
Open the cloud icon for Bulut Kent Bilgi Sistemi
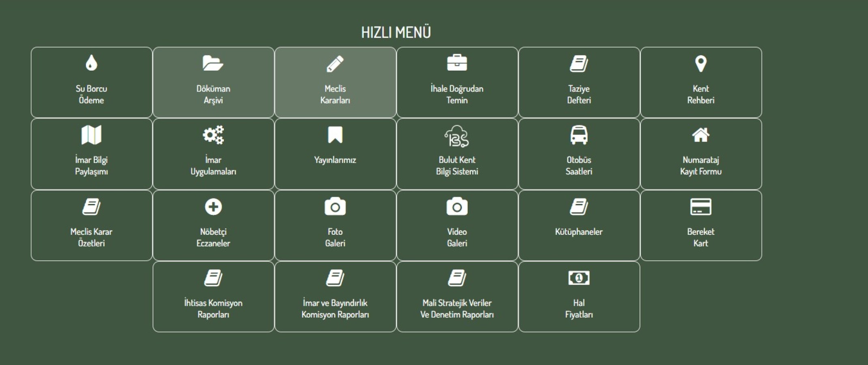[x=457, y=136]
